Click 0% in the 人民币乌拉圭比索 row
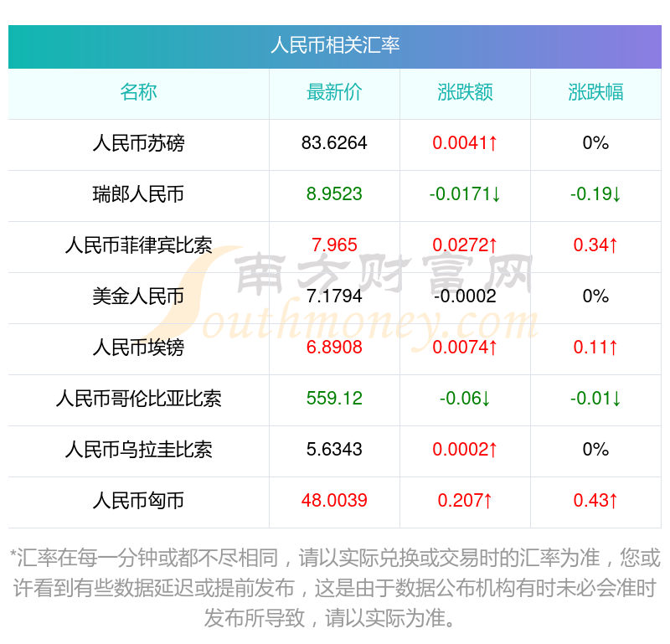The height and width of the screenshot is (644, 670). point(595,450)
